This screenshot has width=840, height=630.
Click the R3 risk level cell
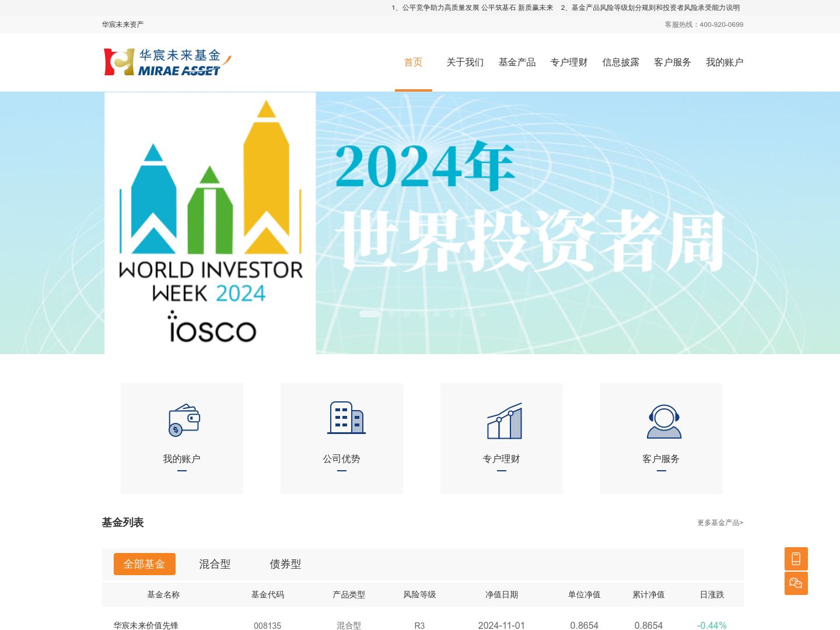(419, 625)
